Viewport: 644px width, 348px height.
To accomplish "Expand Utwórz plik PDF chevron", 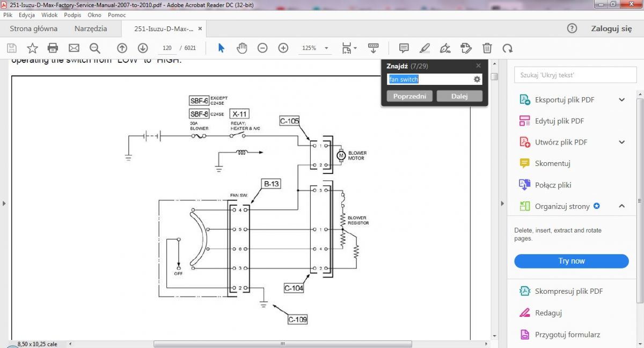I will 622,142.
